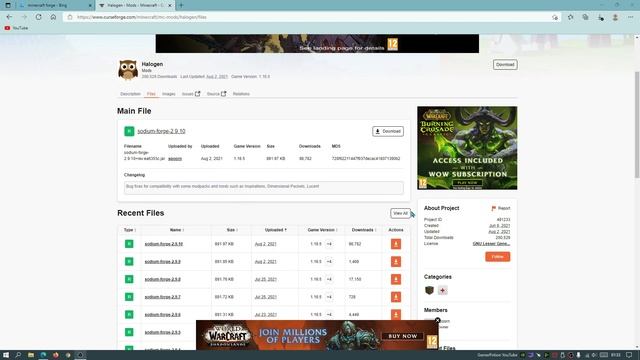Reload the current page
Screen dimensions: 640x360
tap(38, 17)
